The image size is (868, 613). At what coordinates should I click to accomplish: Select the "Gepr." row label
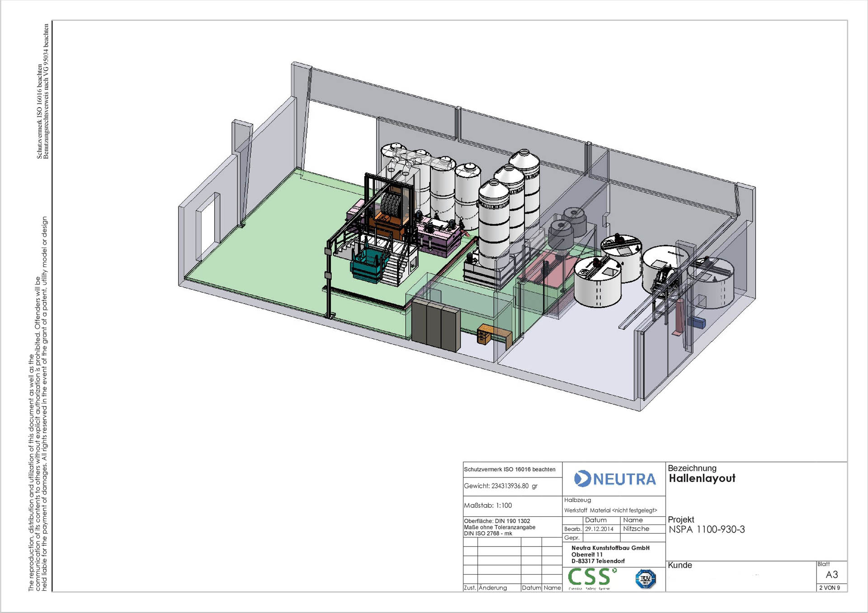point(571,538)
